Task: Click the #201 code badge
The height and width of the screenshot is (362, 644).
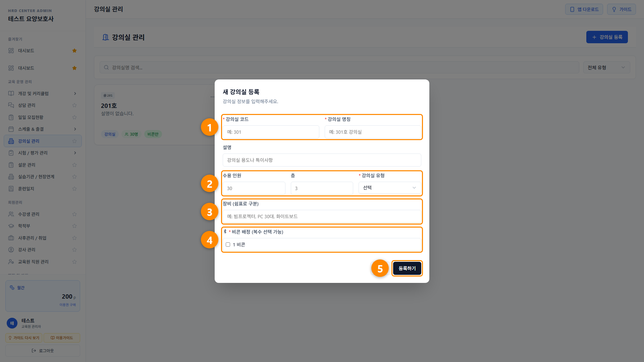Action: pos(108,96)
